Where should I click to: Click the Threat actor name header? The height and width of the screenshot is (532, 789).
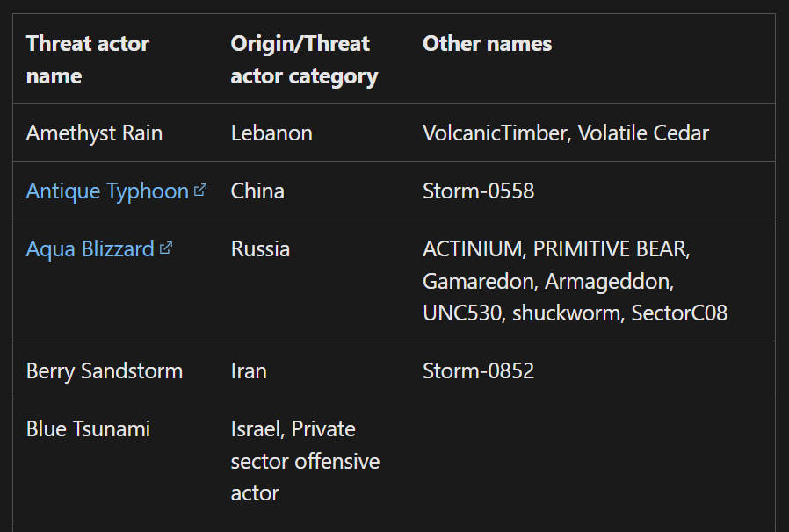coord(88,60)
